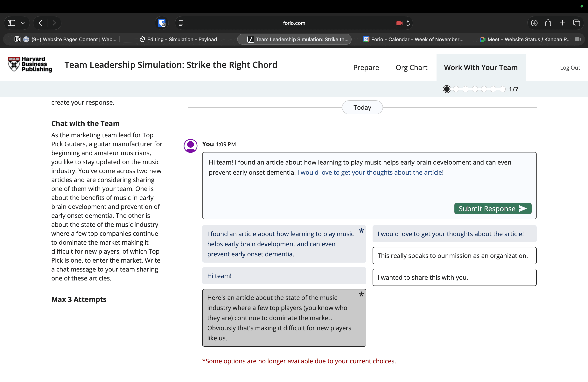This screenshot has height=382, width=588.
Task: Go back with the browser back arrow
Action: tap(40, 23)
